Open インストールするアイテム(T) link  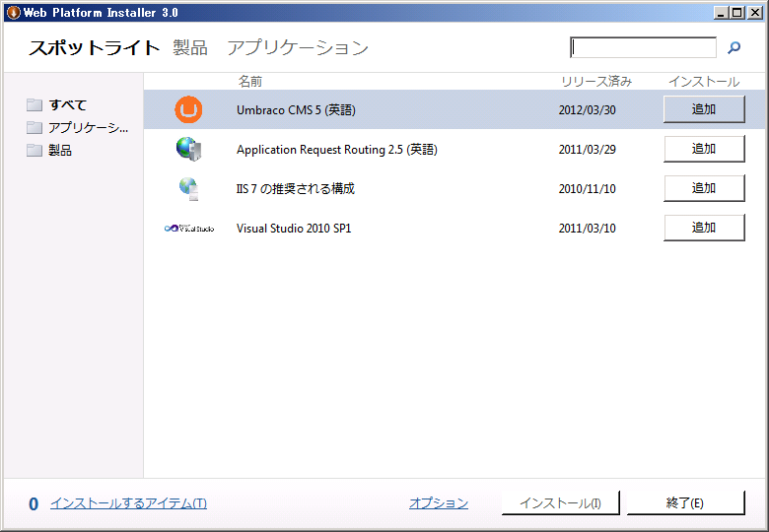[x=128, y=503]
